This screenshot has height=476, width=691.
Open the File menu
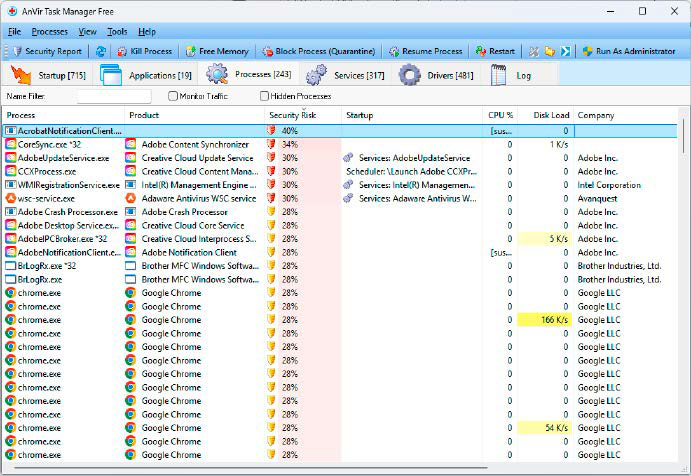click(14, 32)
